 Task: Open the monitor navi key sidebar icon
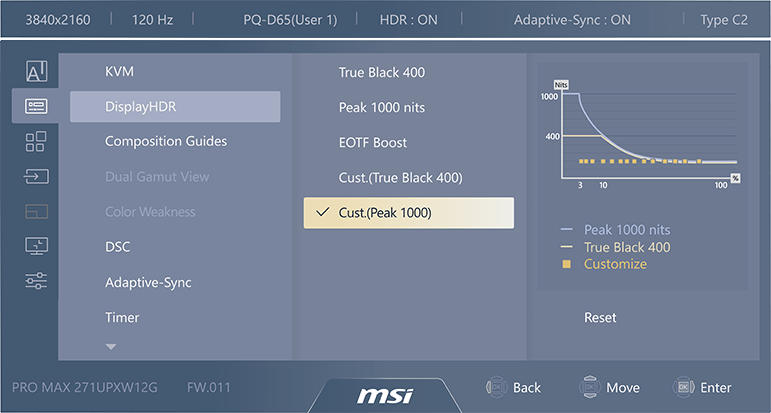point(36,246)
